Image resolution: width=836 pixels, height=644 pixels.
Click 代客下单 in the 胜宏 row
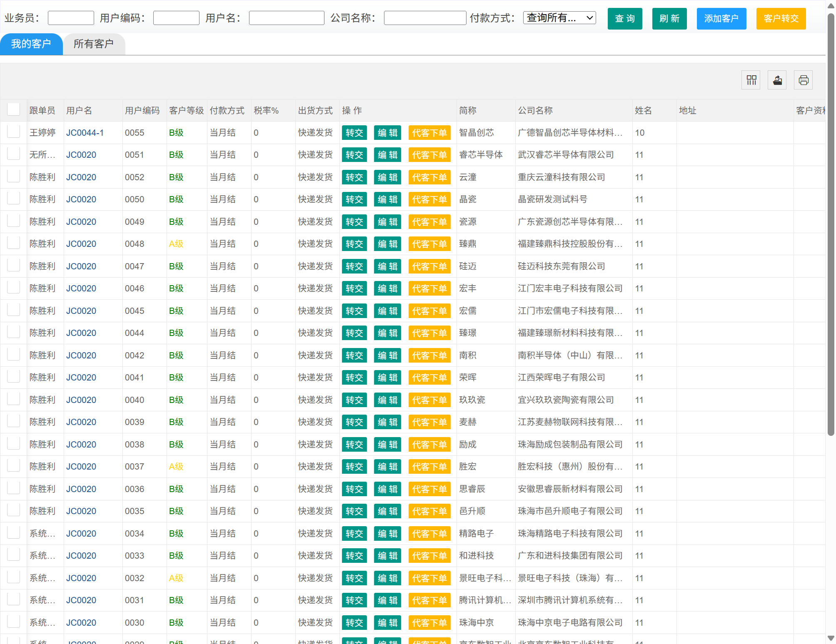pos(429,467)
